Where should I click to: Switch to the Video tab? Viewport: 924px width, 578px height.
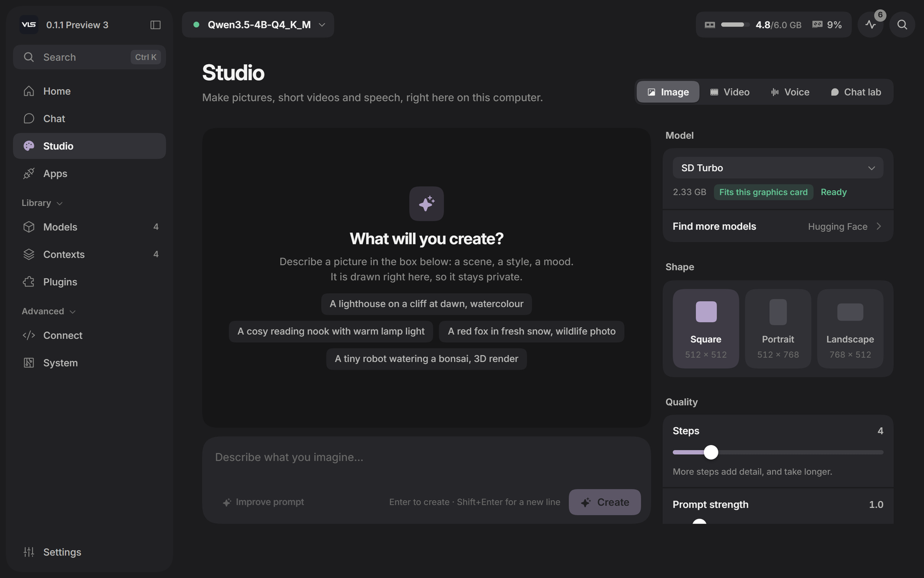coord(729,92)
